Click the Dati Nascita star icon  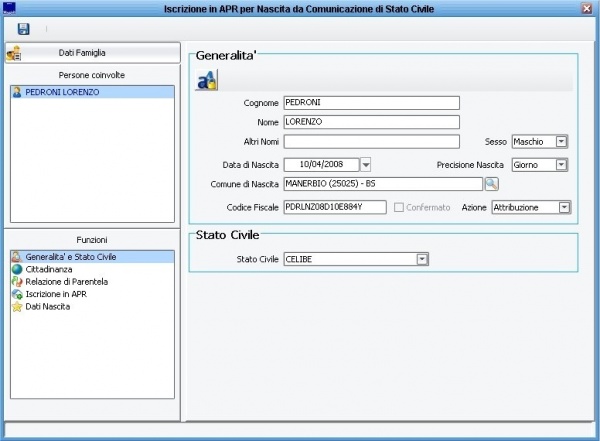click(17, 307)
